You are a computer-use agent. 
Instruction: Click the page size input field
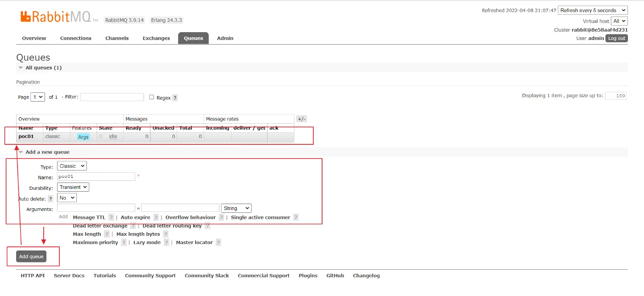coord(615,96)
